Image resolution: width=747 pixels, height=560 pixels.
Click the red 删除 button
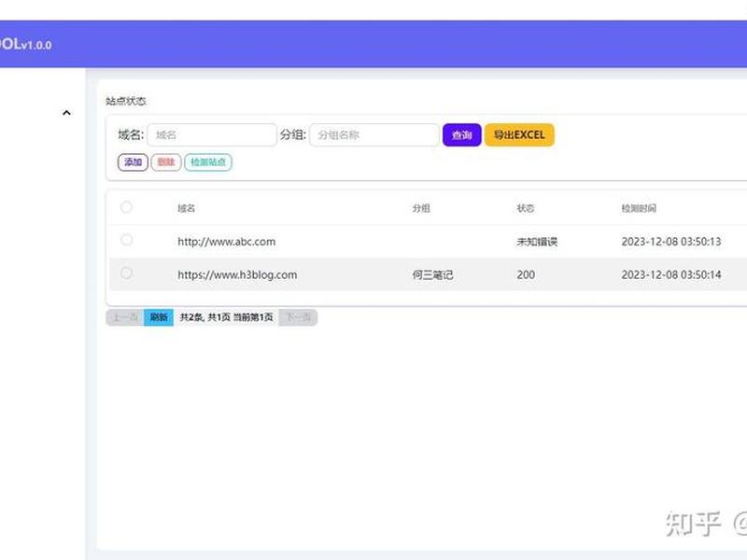pos(166,161)
